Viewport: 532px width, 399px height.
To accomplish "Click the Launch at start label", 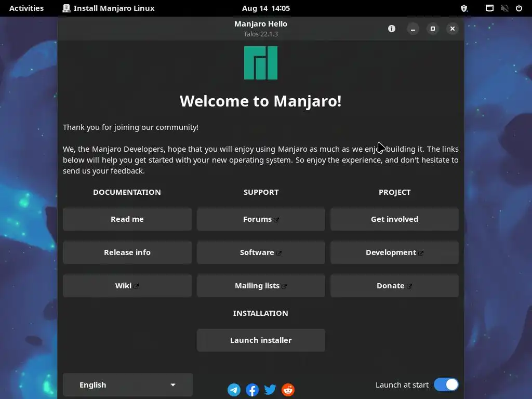I will pos(402,385).
